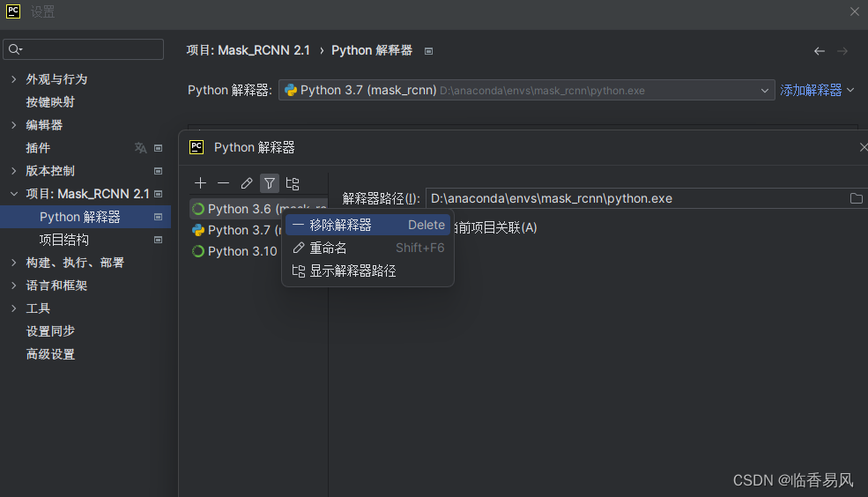
Task: Click the translate icon beside 插件
Action: (x=141, y=148)
